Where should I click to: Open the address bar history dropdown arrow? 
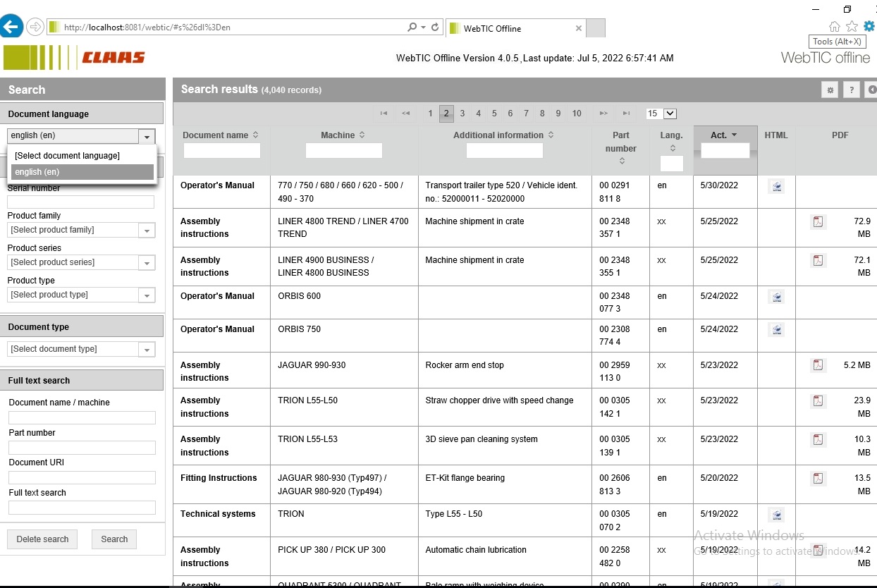pyautogui.click(x=423, y=27)
